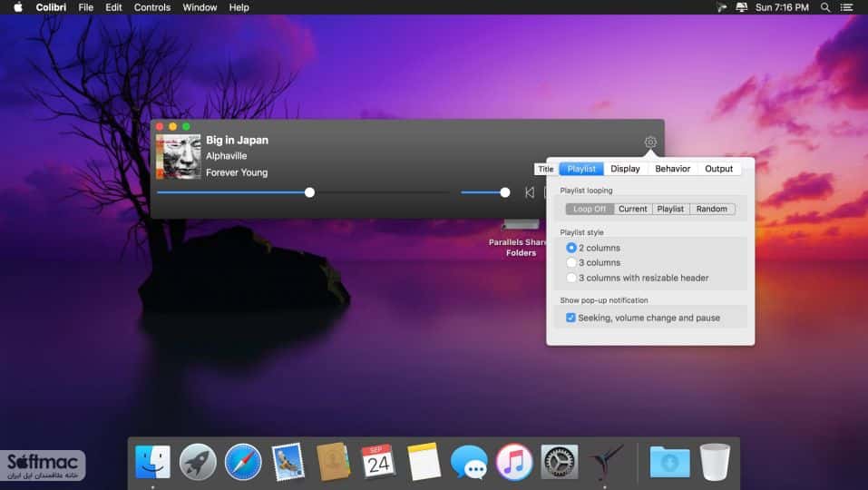Set looping to Current track
Screen dimensions: 868x490
(633, 209)
